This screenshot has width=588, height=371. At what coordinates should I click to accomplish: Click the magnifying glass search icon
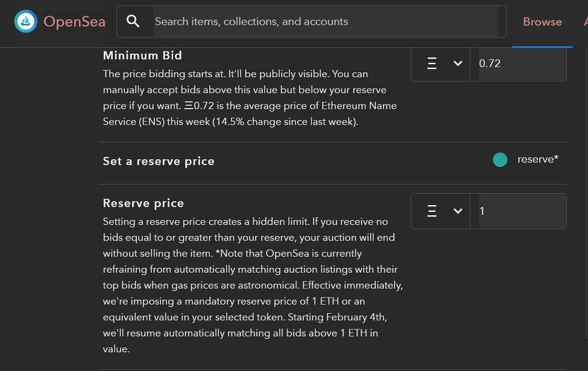[x=133, y=21]
